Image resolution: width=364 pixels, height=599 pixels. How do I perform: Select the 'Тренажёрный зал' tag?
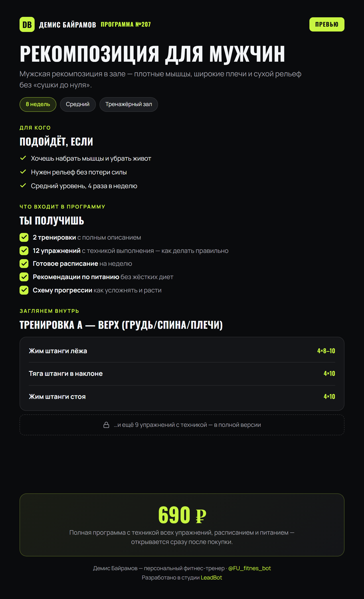129,104
